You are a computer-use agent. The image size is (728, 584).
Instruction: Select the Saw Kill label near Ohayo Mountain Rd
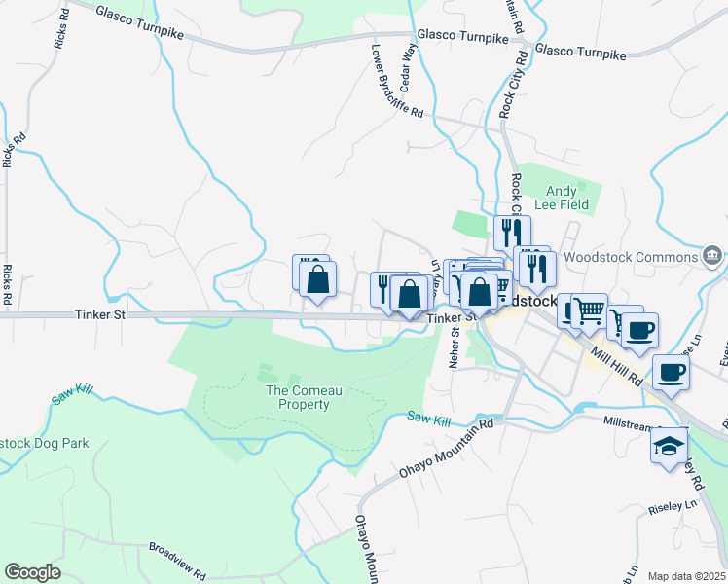click(428, 419)
